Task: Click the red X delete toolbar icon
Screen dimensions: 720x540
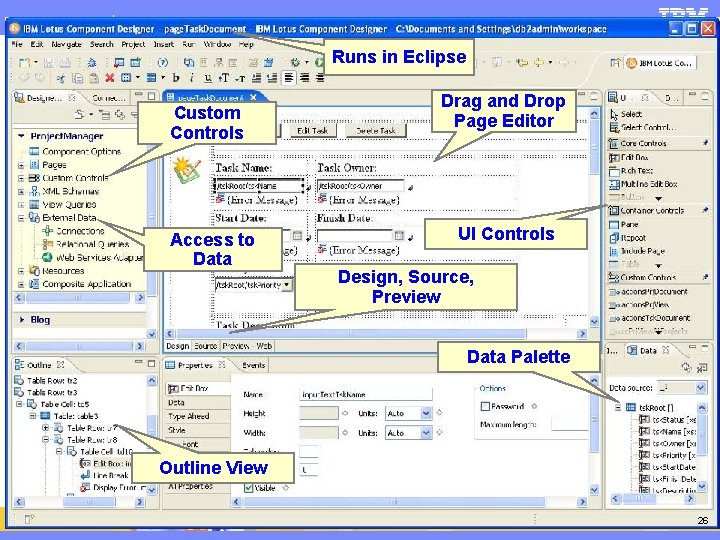Action: tap(109, 78)
